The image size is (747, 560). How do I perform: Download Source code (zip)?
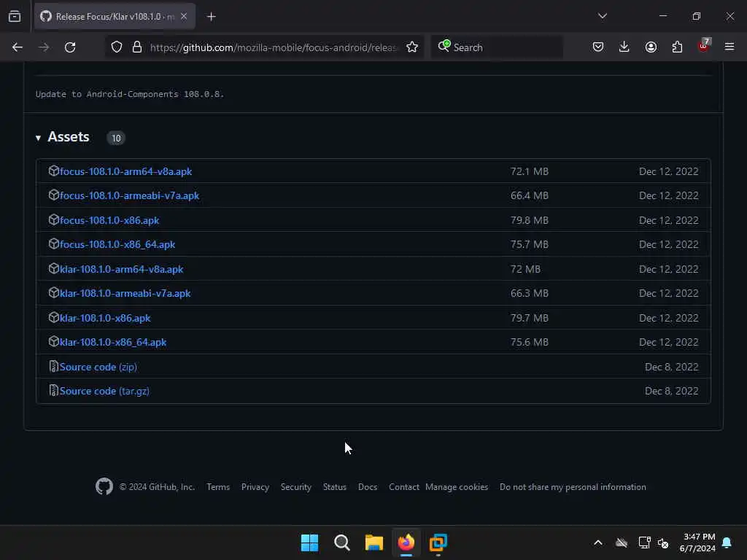[98, 367]
